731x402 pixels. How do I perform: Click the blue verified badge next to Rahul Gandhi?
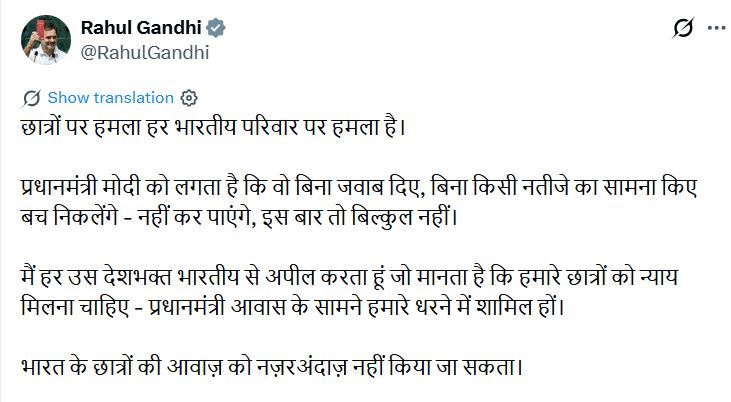[216, 28]
